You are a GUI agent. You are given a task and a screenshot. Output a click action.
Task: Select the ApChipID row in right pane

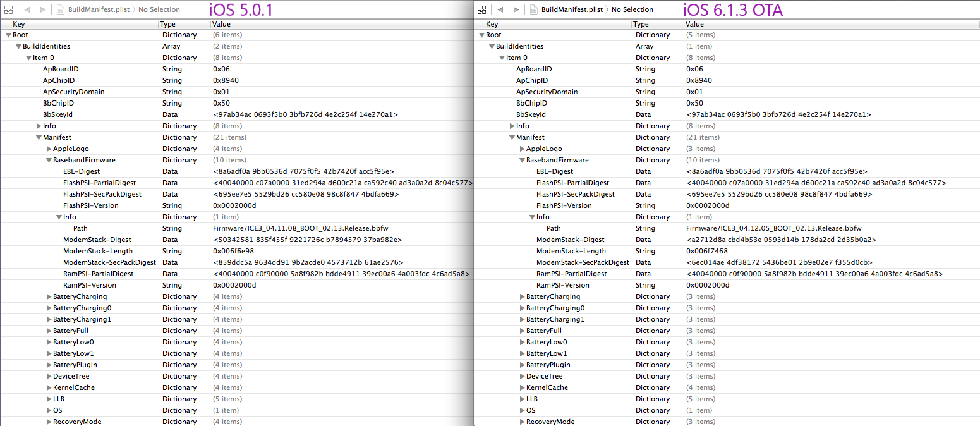[727, 80]
